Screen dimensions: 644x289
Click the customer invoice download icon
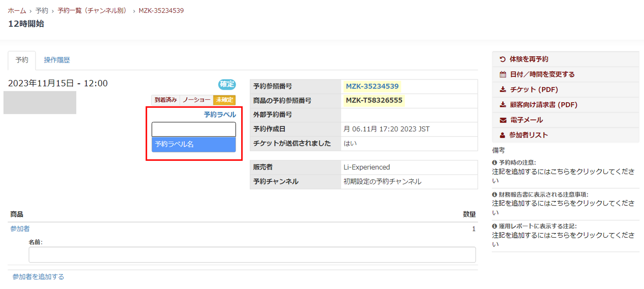click(x=502, y=105)
